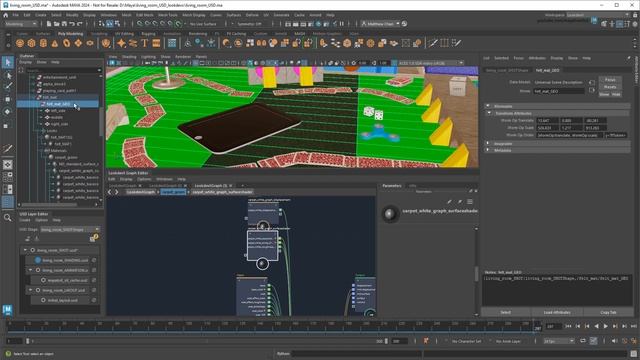The image size is (640, 360).
Task: Open the Modeling menu set dropdown
Action: click(x=20, y=24)
